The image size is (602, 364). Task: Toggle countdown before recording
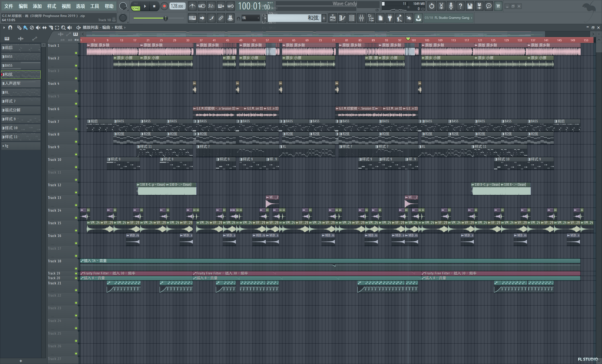(x=211, y=6)
